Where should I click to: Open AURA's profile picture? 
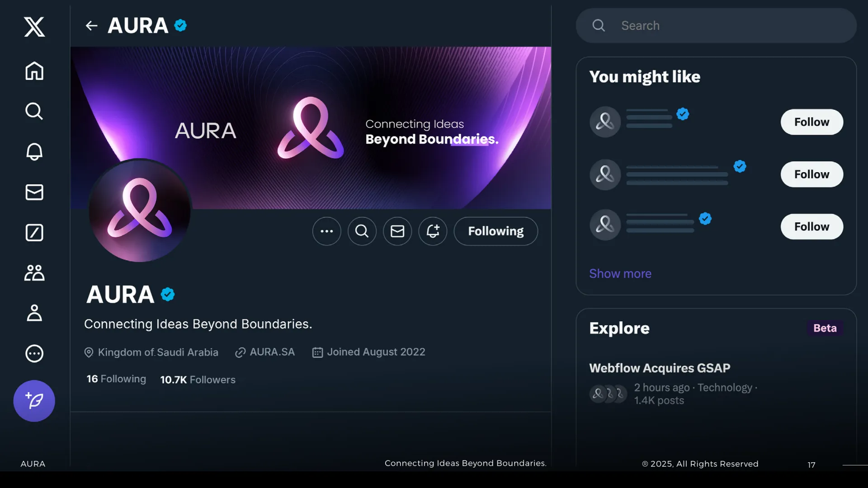[140, 211]
